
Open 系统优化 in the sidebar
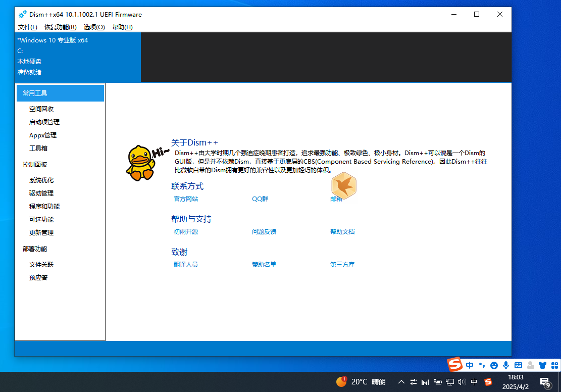point(41,180)
